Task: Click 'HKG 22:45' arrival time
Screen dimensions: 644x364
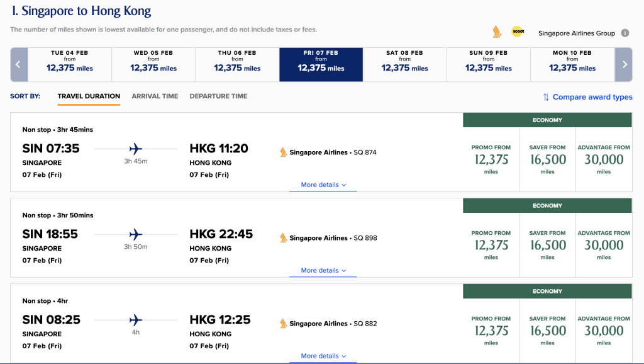Action: click(221, 234)
